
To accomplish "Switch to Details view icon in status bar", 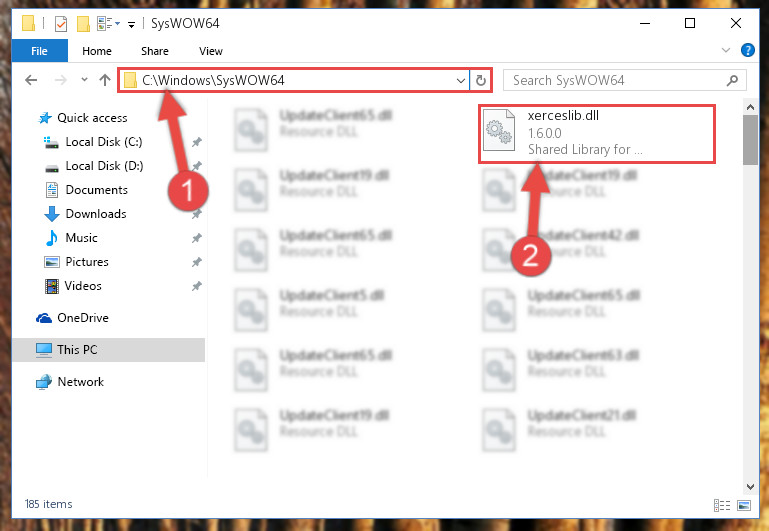I will pos(722,505).
